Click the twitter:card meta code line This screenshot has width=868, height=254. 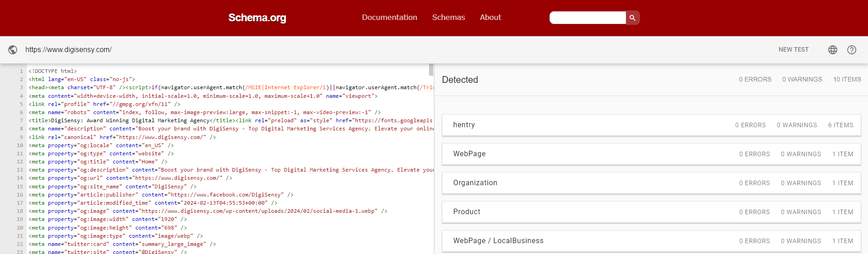click(x=122, y=244)
